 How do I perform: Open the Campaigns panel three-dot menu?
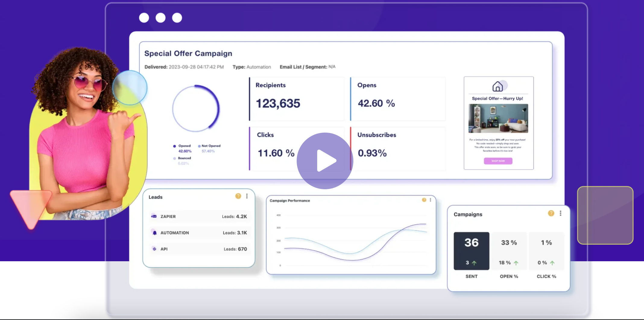560,213
